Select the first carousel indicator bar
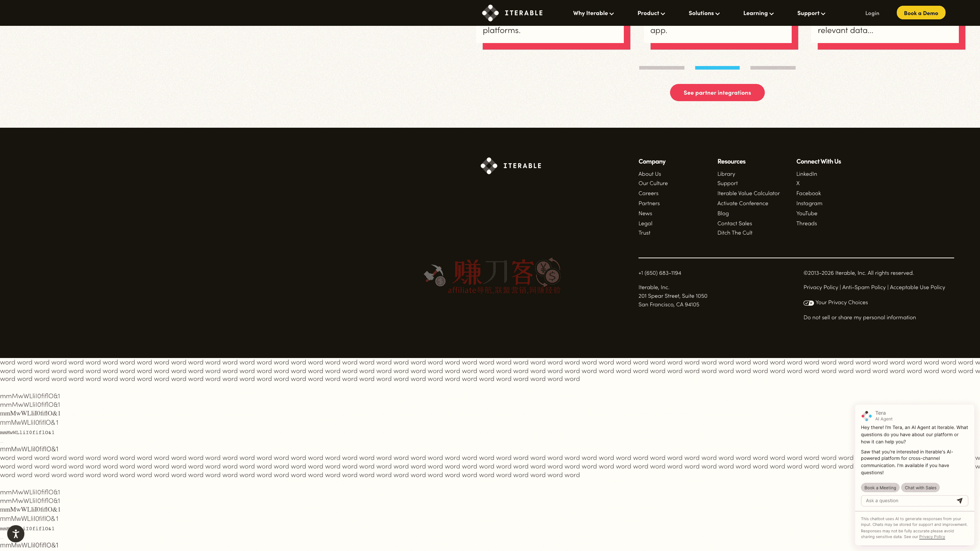Image resolution: width=980 pixels, height=551 pixels. 661,68
